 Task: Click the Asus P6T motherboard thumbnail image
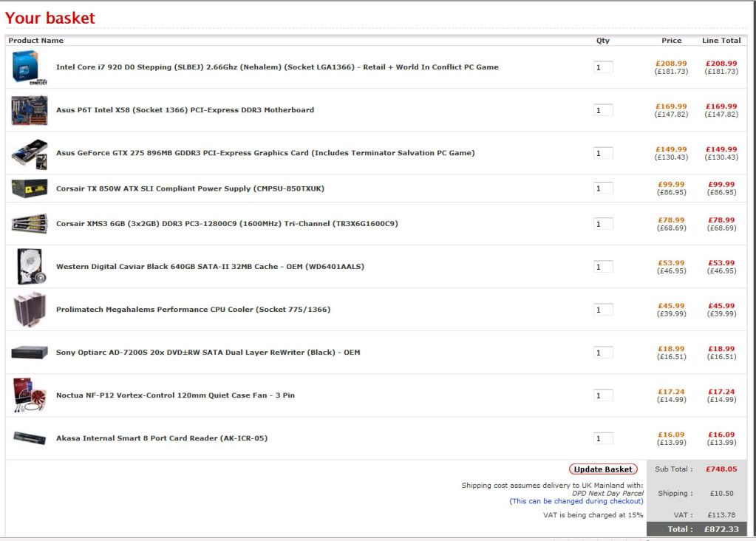coord(30,110)
